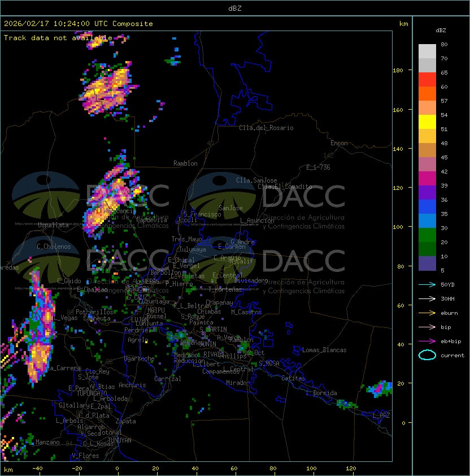Select the magenta eb+bip arrow symbol
This screenshot has height=476, width=470.
click(x=427, y=341)
